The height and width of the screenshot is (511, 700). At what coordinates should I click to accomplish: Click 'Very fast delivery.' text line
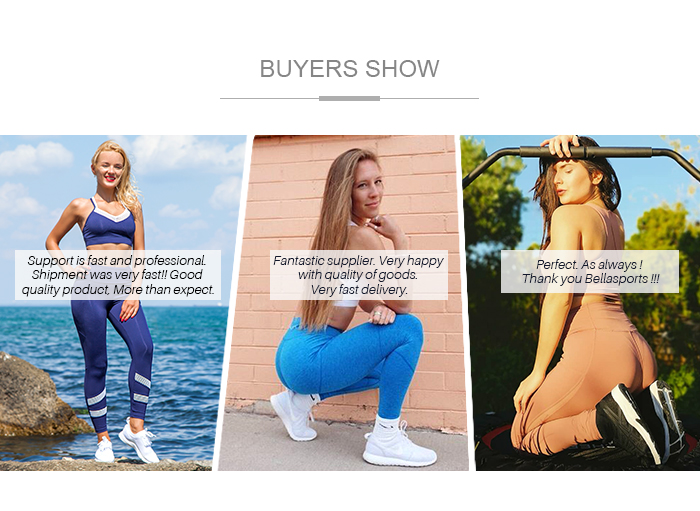click(359, 290)
